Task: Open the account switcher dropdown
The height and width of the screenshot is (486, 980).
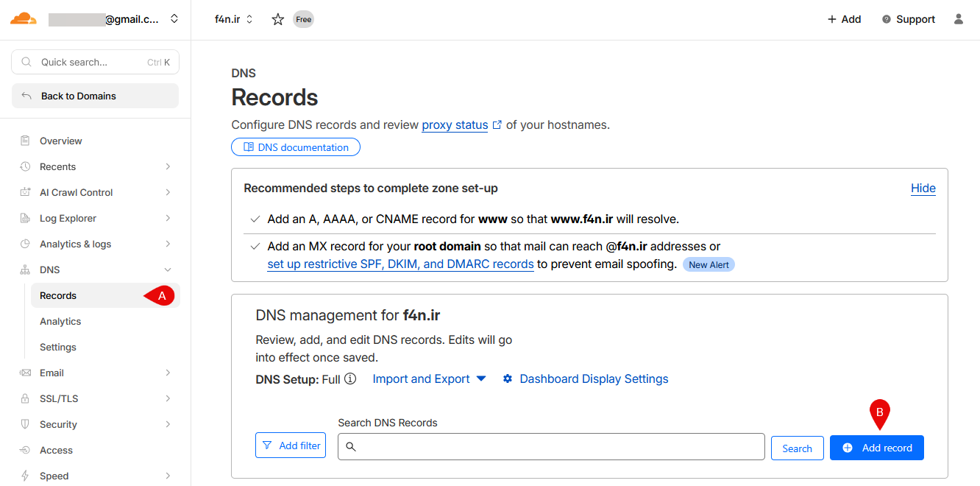Action: tap(174, 19)
